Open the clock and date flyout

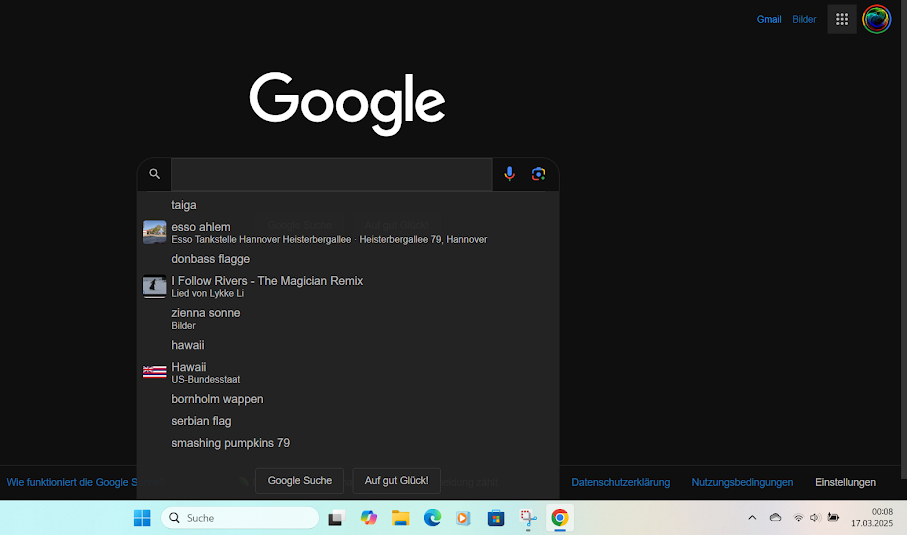(872, 517)
